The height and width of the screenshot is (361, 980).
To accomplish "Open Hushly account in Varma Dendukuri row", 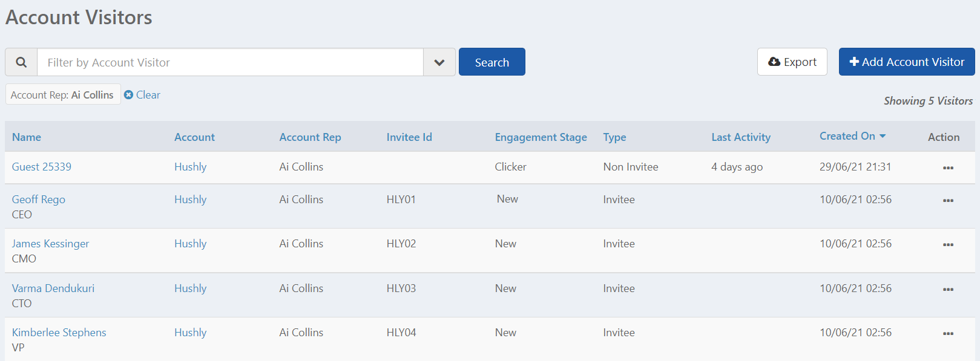I will (190, 288).
